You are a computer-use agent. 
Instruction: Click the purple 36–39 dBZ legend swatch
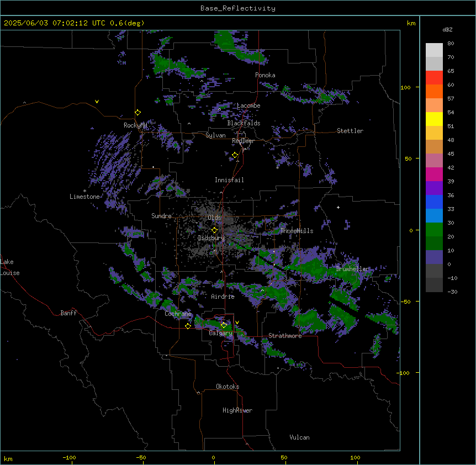434,188
